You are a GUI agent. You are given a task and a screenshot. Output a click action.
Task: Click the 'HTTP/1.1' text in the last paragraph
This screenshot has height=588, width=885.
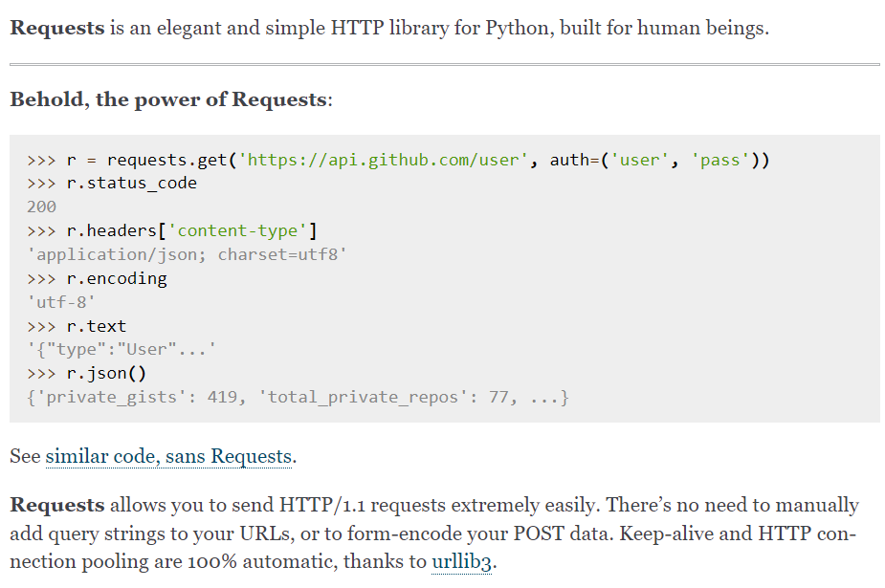(322, 505)
